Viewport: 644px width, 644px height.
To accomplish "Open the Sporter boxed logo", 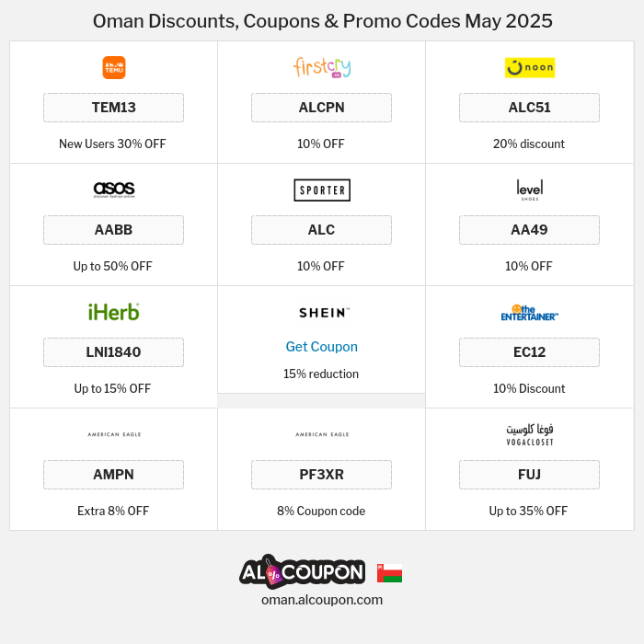I will (x=321, y=190).
